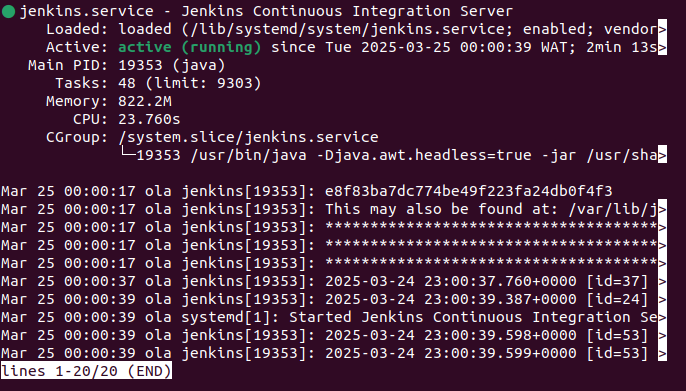686x391 pixels.
Task: Click the Tasks 48 limit text
Action: [189, 83]
